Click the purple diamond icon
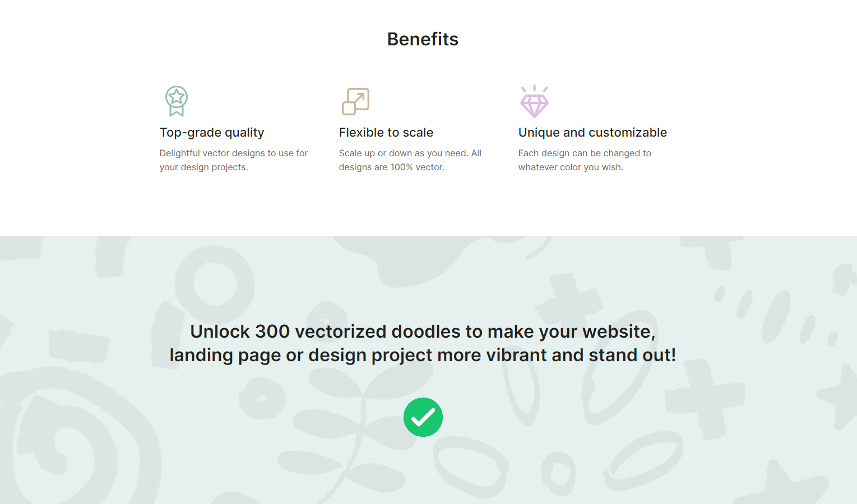This screenshot has width=857, height=504. (x=534, y=102)
